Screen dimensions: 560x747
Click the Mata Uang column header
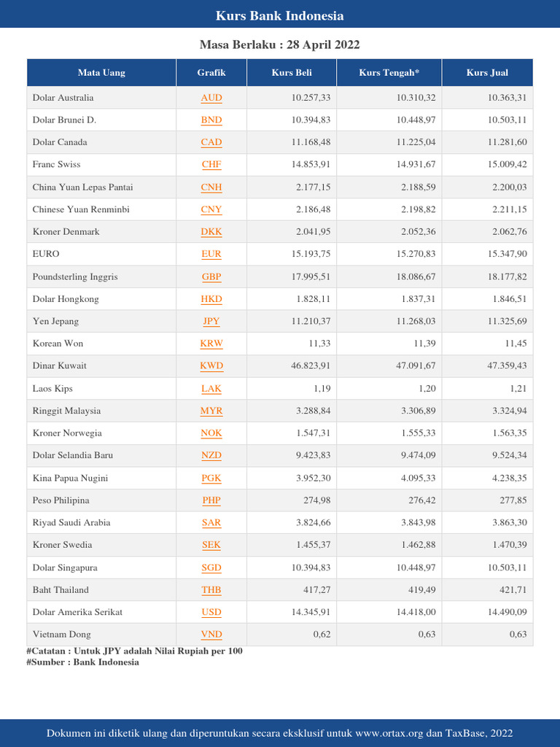(x=101, y=73)
